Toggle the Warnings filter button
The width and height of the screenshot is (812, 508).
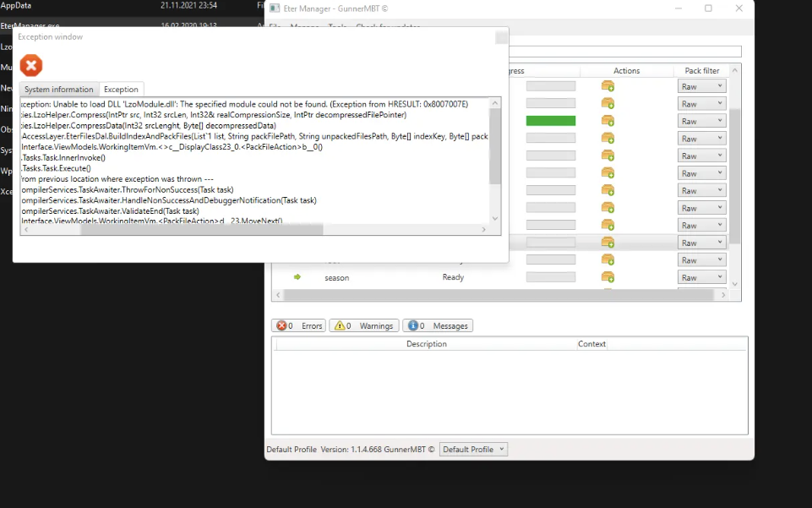(363, 325)
